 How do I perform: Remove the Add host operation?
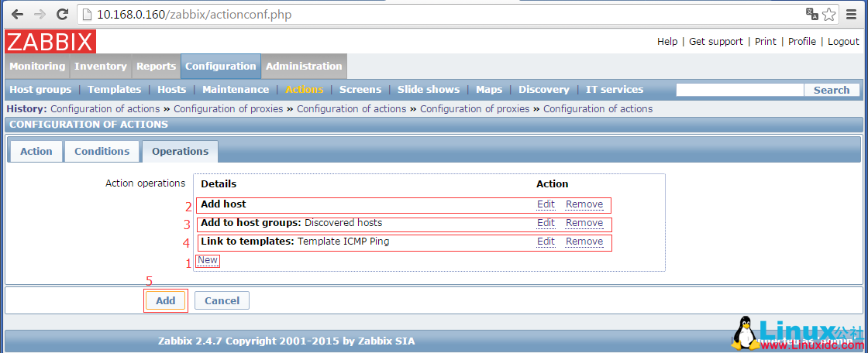[584, 204]
